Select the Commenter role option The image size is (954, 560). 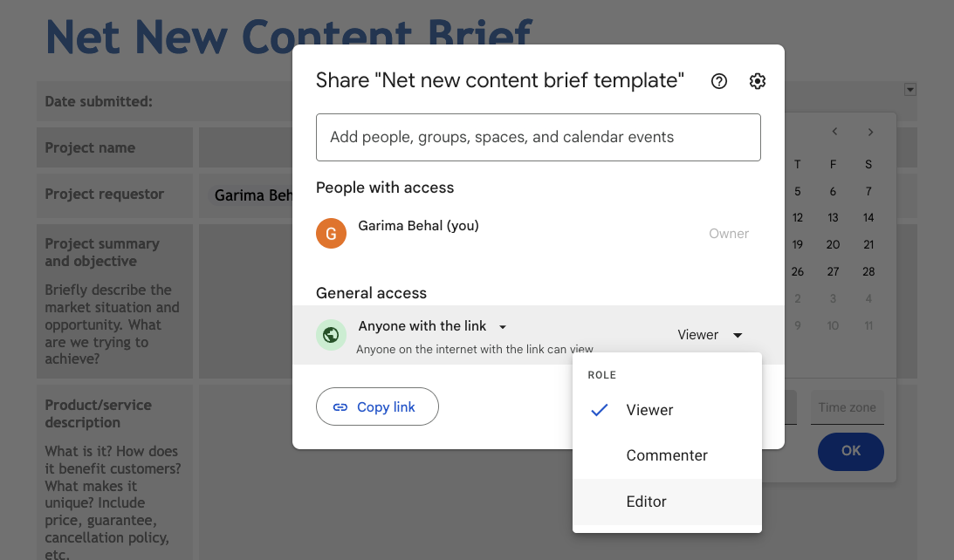click(x=667, y=455)
